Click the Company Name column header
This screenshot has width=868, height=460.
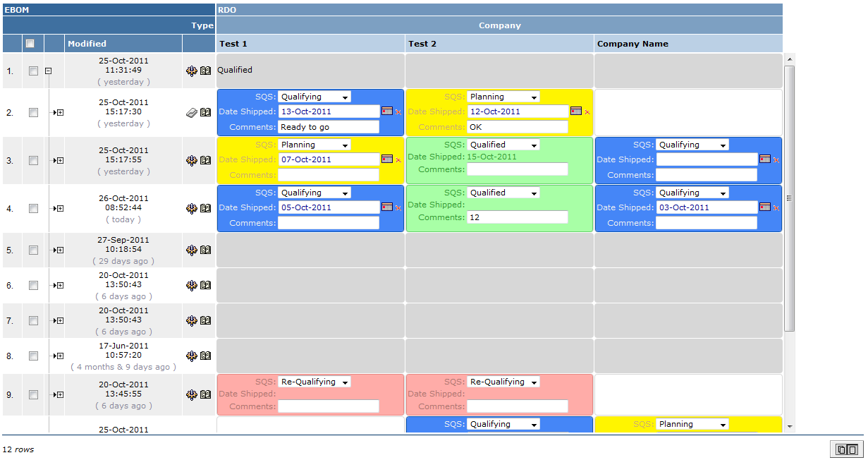(x=632, y=44)
